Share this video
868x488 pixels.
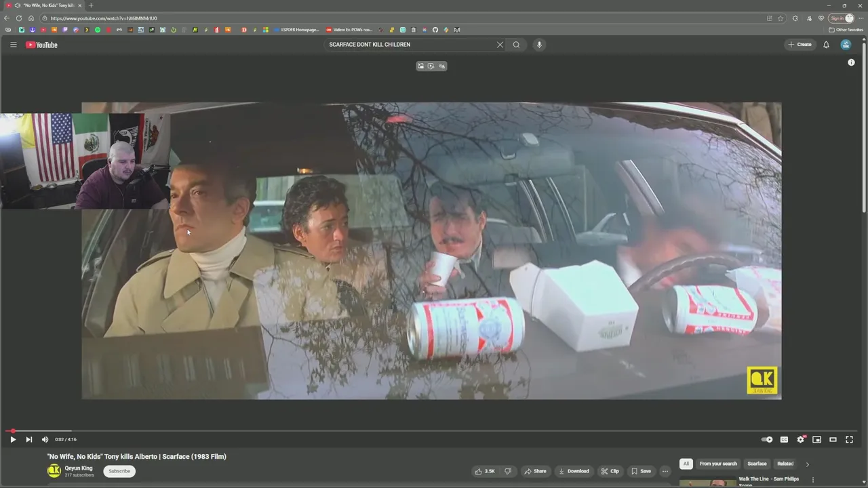pyautogui.click(x=535, y=471)
